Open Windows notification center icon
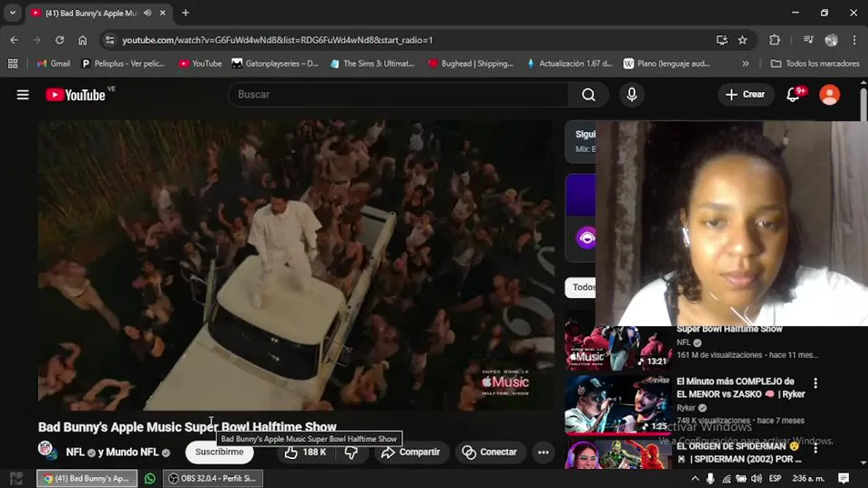The width and height of the screenshot is (868, 488). pyautogui.click(x=844, y=479)
